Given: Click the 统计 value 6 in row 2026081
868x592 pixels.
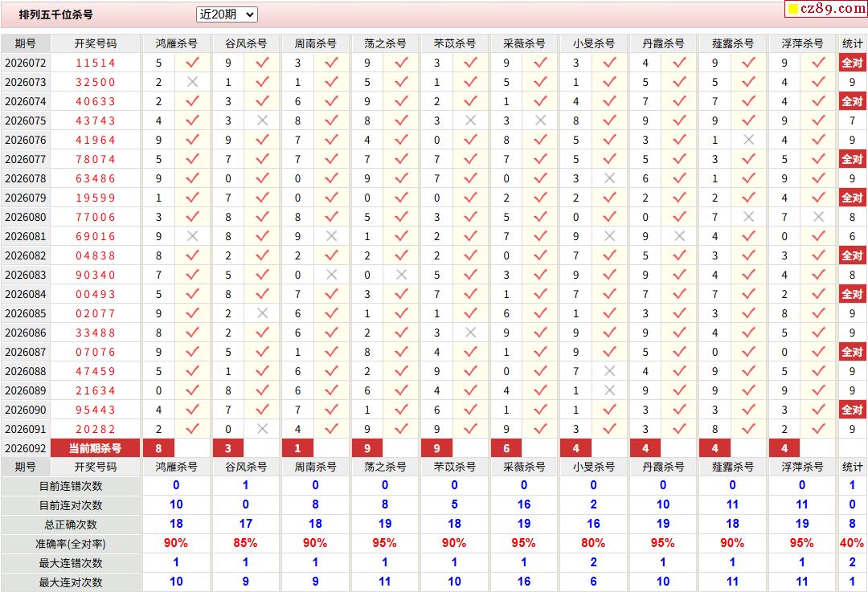Looking at the screenshot, I should [x=852, y=236].
